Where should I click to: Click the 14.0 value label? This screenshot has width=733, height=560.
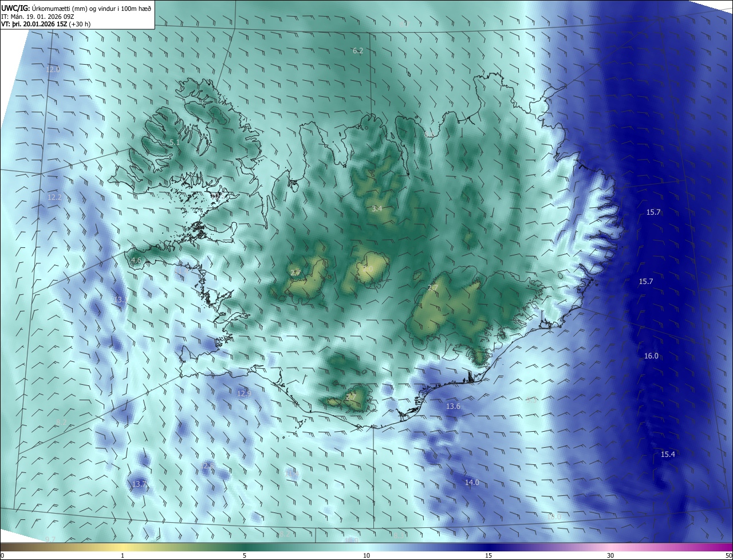[x=472, y=483]
